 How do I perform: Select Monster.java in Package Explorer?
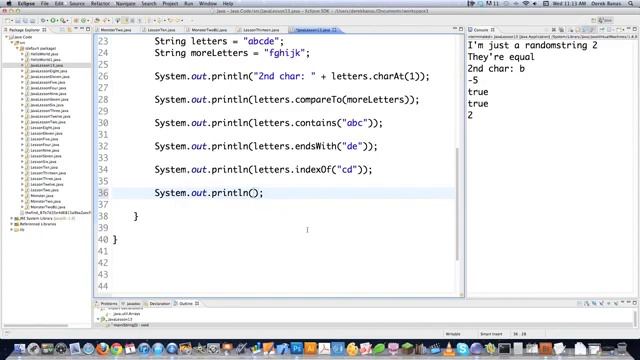click(42, 196)
